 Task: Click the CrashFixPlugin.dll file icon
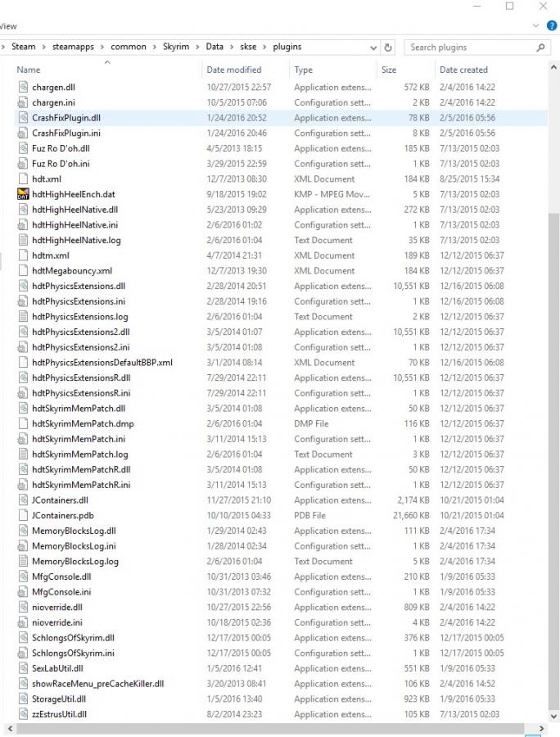(23, 117)
